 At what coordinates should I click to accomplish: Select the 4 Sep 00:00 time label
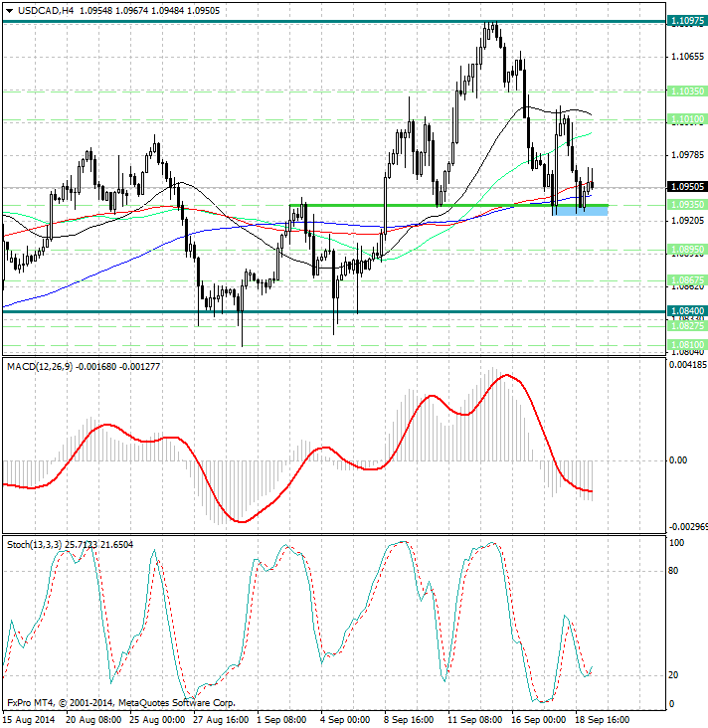click(345, 720)
